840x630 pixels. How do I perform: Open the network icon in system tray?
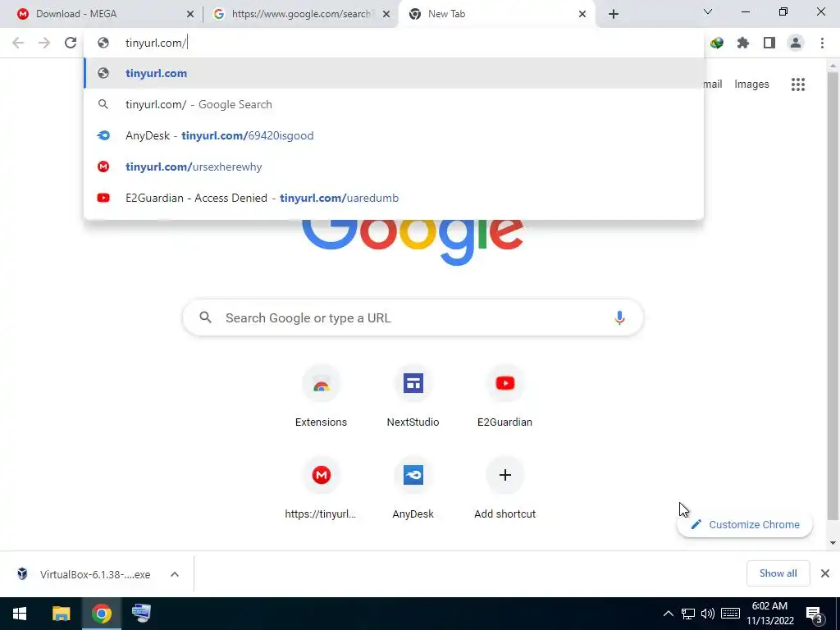click(688, 614)
